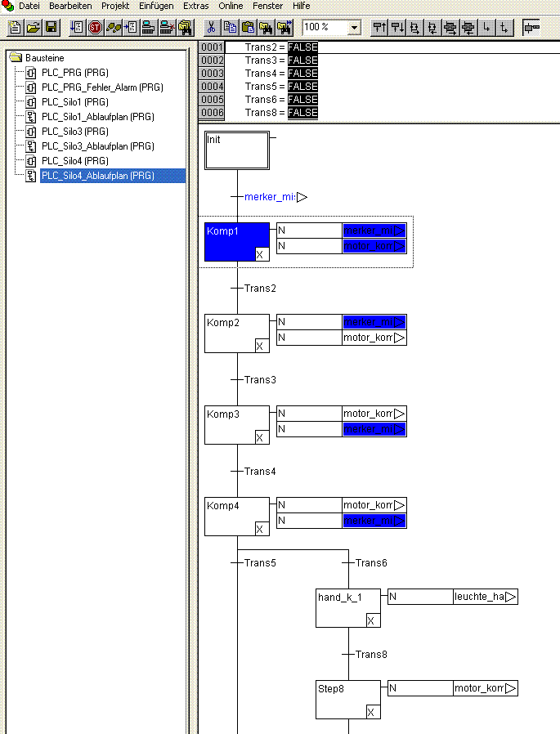Click the Trans6 transition label
This screenshot has height=734, width=560.
click(x=371, y=562)
